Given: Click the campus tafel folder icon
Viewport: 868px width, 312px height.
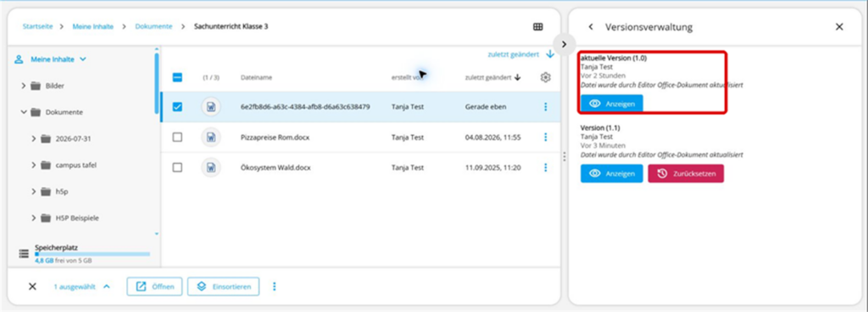Looking at the screenshot, I should click(x=46, y=164).
